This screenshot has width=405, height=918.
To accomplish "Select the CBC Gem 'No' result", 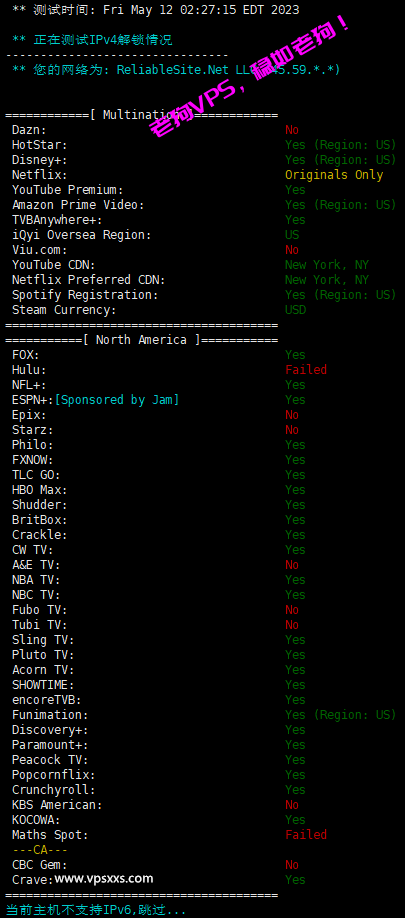I will (291, 865).
